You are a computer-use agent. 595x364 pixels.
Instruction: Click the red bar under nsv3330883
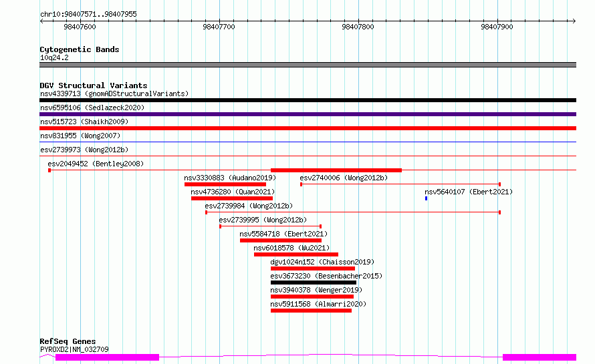pyautogui.click(x=225, y=184)
